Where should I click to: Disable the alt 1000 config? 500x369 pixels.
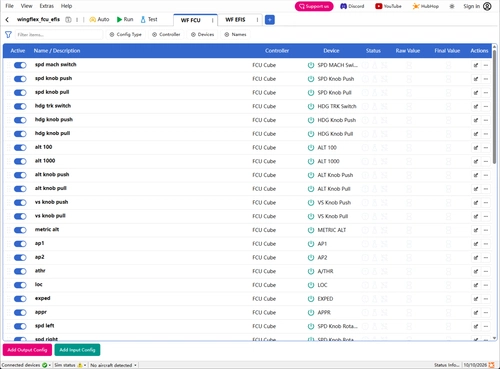click(20, 161)
